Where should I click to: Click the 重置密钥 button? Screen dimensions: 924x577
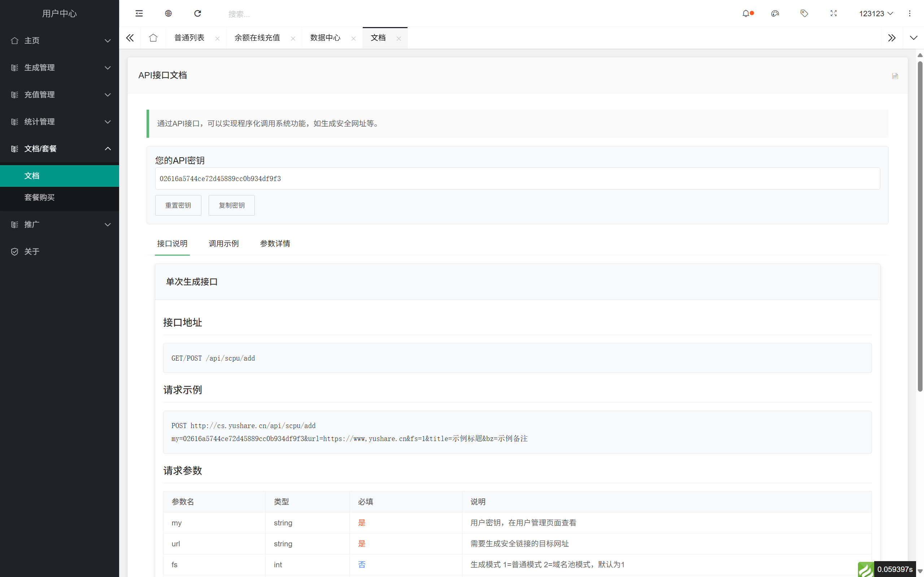tap(178, 205)
